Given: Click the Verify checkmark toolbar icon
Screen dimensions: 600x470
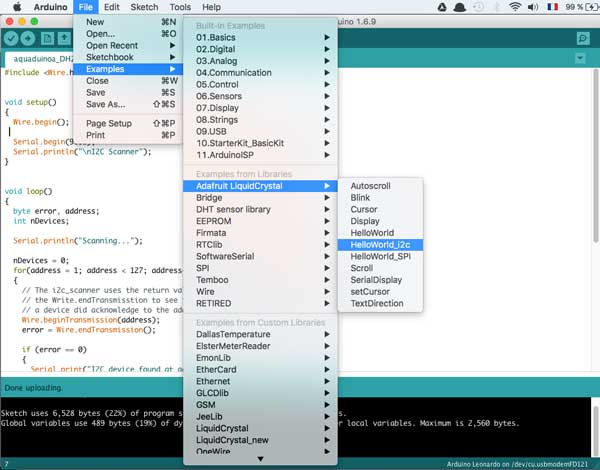Looking at the screenshot, I should pos(11,38).
